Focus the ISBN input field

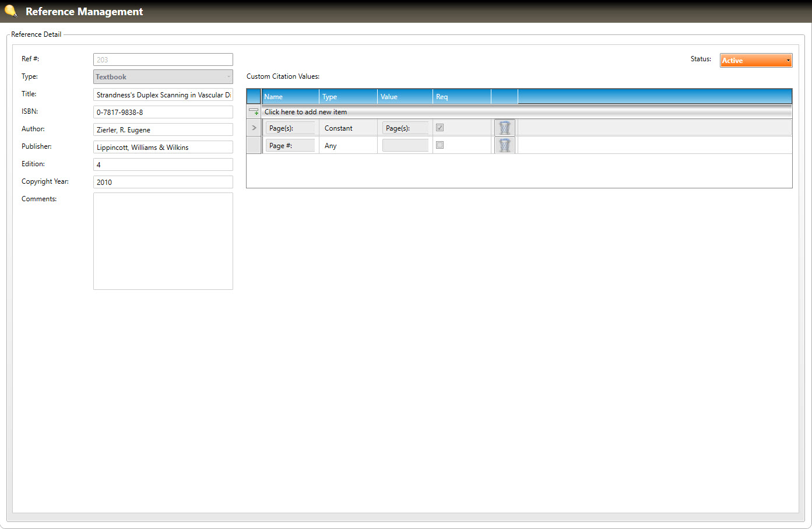coord(163,112)
